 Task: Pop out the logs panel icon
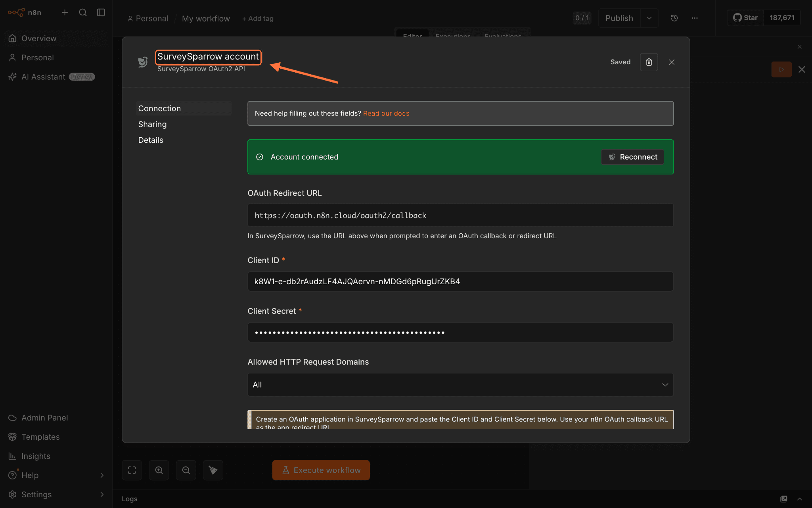[x=784, y=499]
